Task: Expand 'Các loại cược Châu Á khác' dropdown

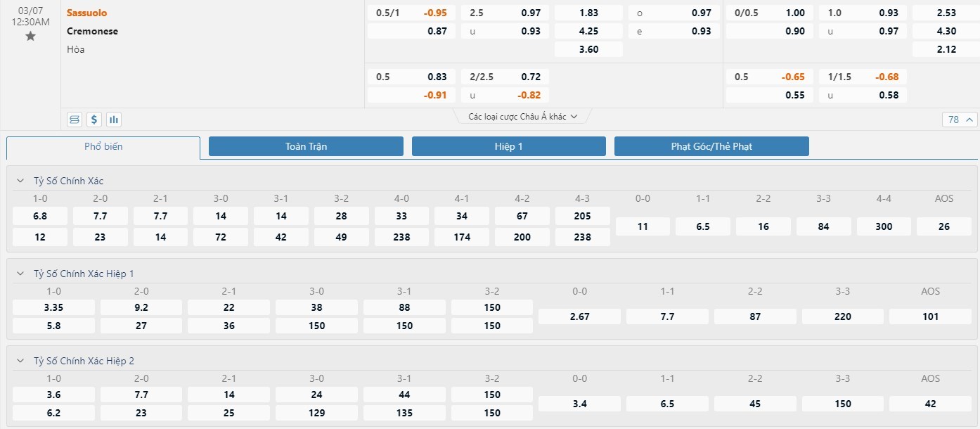Action: pos(522,117)
